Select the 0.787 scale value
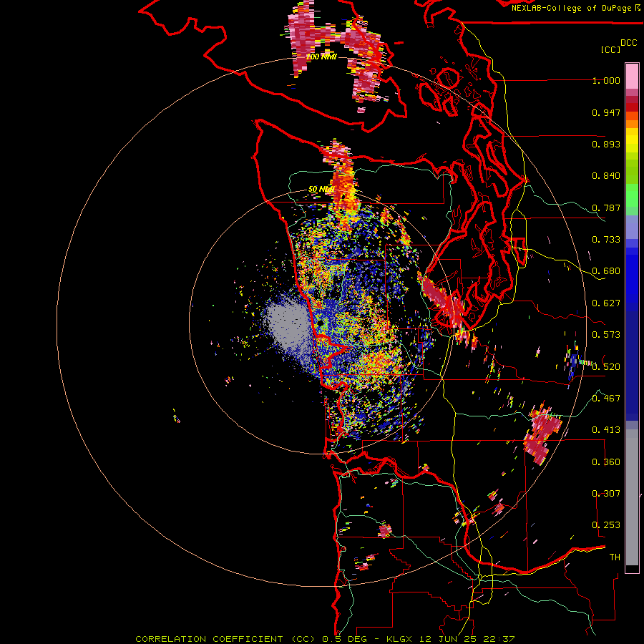644x644 pixels. 606,208
